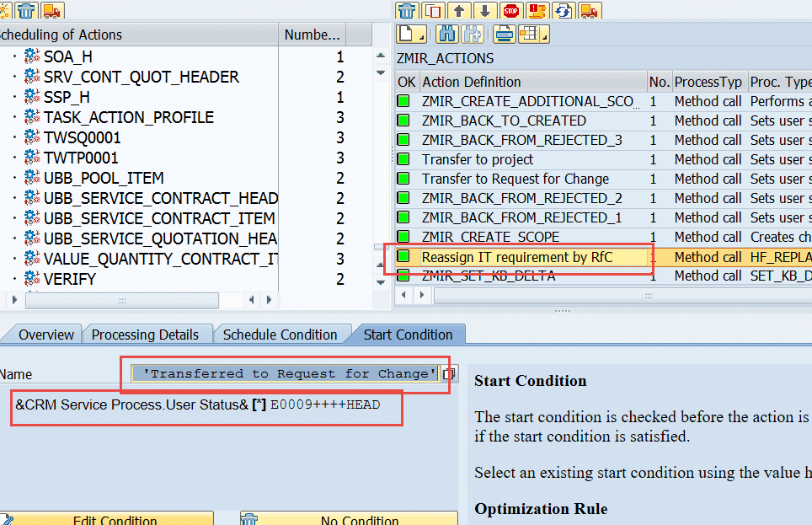Click the printer icon
This screenshot has height=525, width=812.
(x=504, y=35)
